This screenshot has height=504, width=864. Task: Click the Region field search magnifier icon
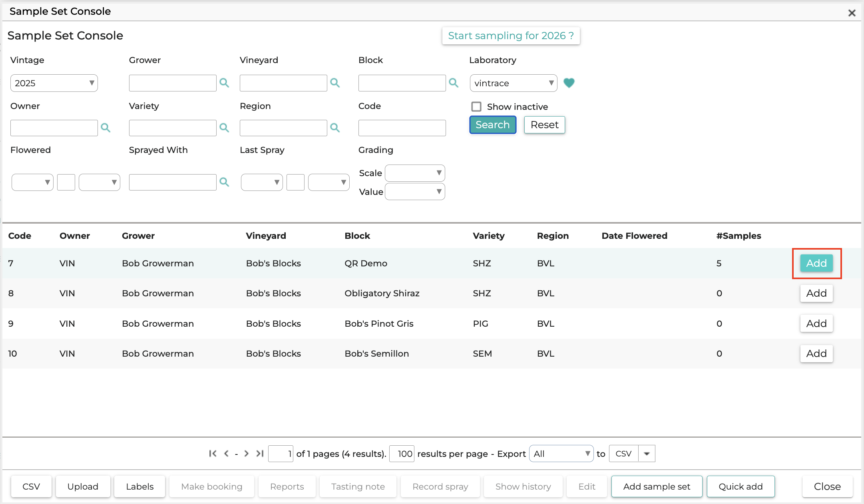pos(335,128)
